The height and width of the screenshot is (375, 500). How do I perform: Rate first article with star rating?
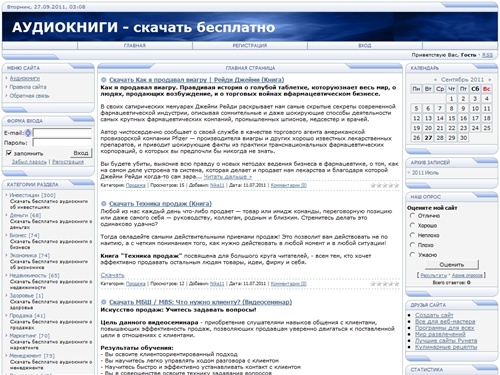tap(385, 185)
